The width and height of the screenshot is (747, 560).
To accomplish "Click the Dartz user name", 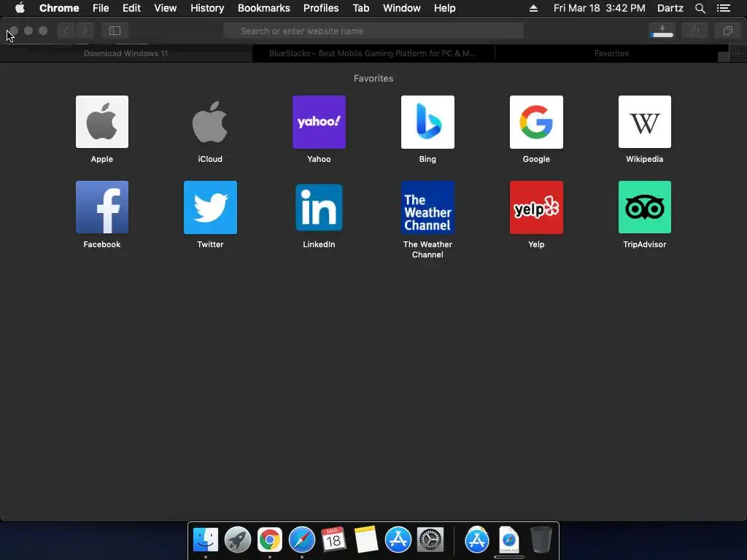I will click(670, 8).
